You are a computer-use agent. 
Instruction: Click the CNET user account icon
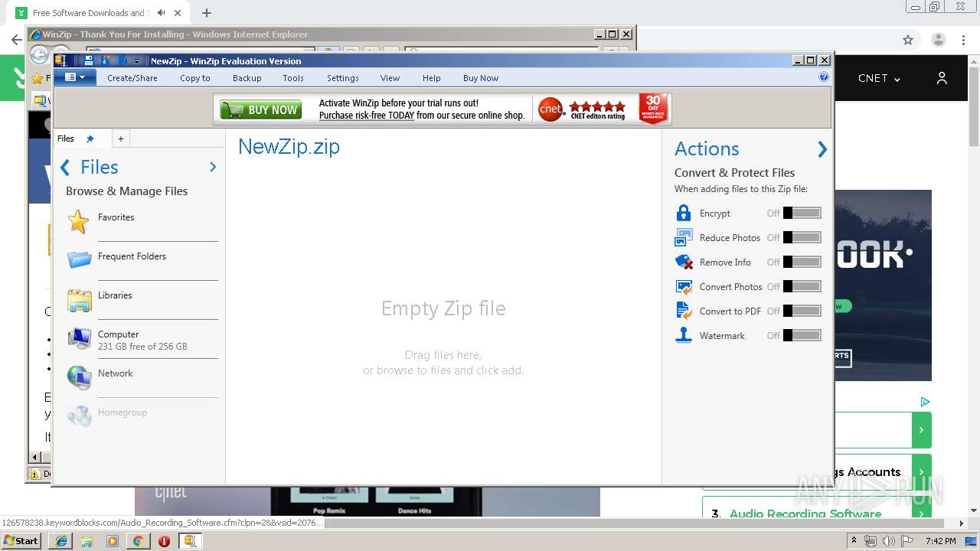tap(942, 78)
